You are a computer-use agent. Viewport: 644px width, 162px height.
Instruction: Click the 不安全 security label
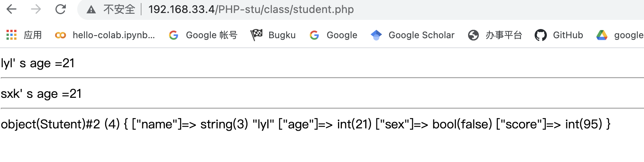click(119, 10)
